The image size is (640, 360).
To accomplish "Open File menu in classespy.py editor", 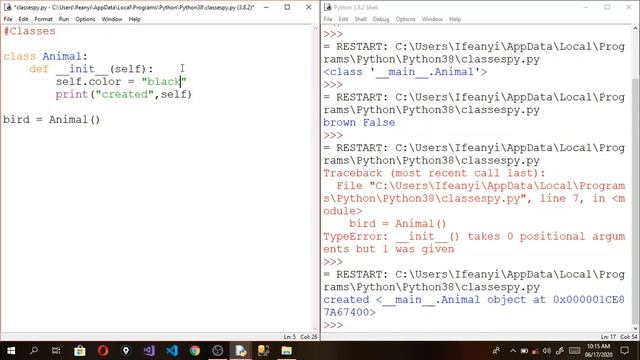I will coord(8,19).
